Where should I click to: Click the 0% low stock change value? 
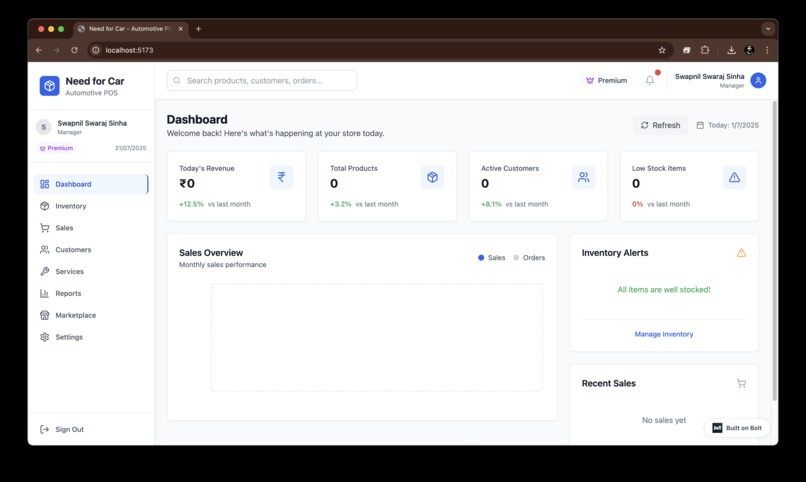pos(637,204)
